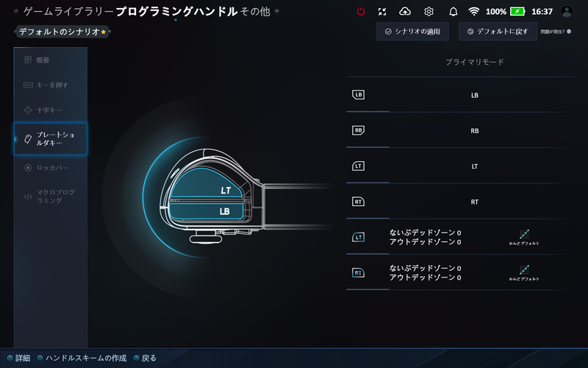This screenshot has width=588, height=368.
Task: Select プレートショルダキー sidebar item
Action: pos(50,138)
